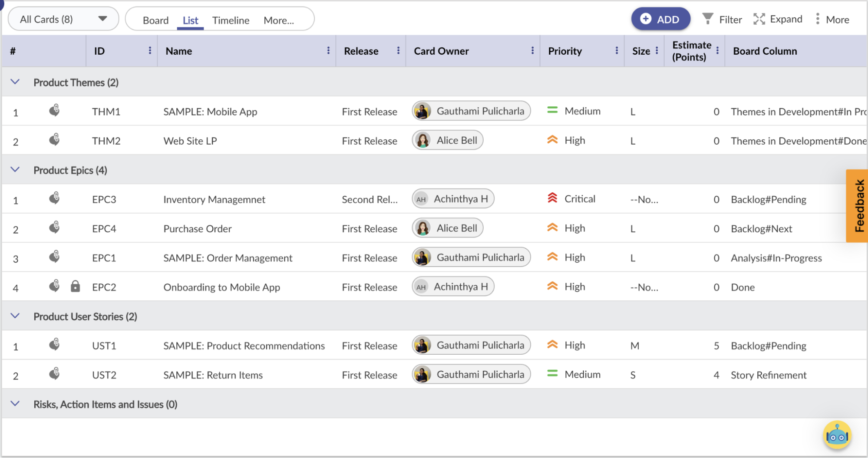This screenshot has width=868, height=458.
Task: Click the lock icon on EPC2 row
Action: click(x=76, y=287)
